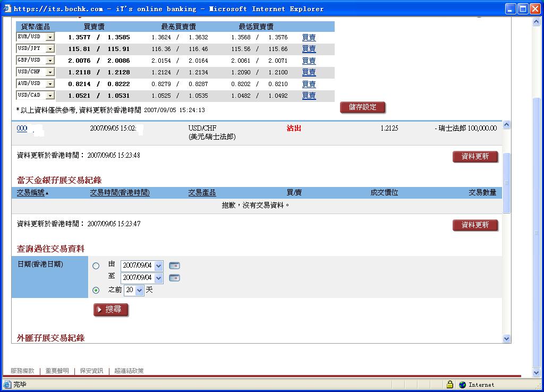Click the 沽出 red sell label

[x=294, y=128]
